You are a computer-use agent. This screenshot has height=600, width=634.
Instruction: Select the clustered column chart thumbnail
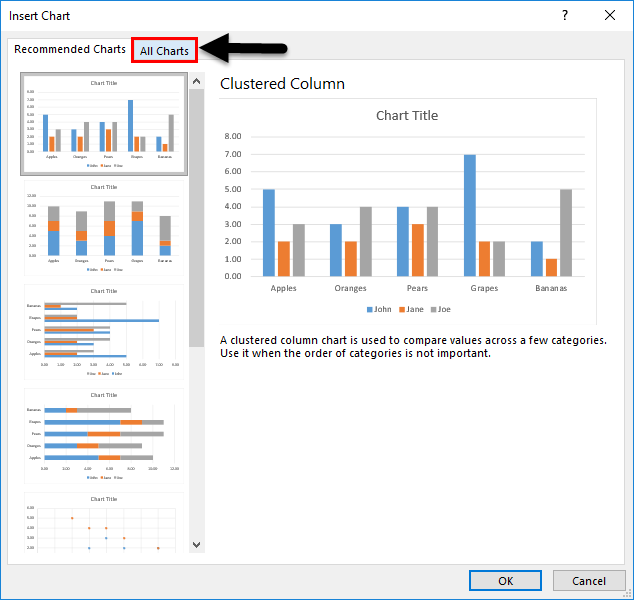coord(104,124)
